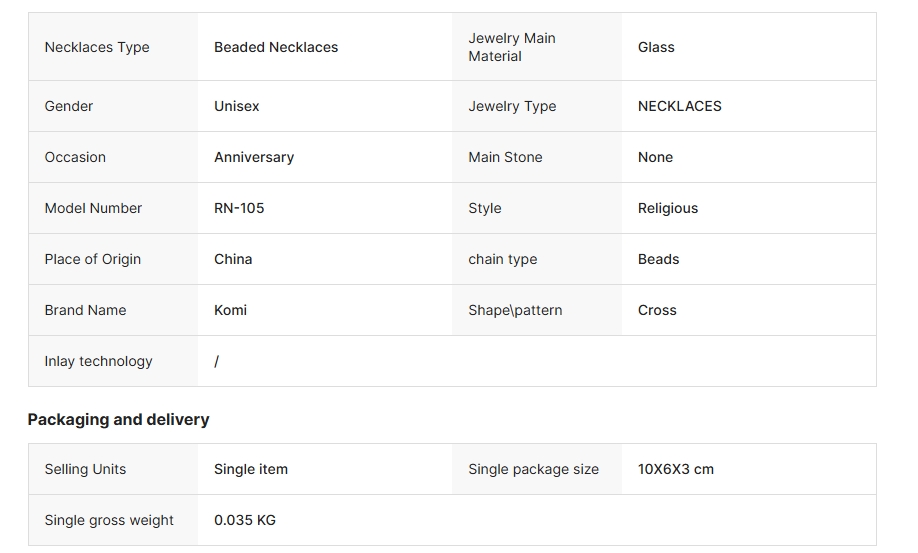
Task: Click the Cross shape pattern value
Action: (657, 310)
